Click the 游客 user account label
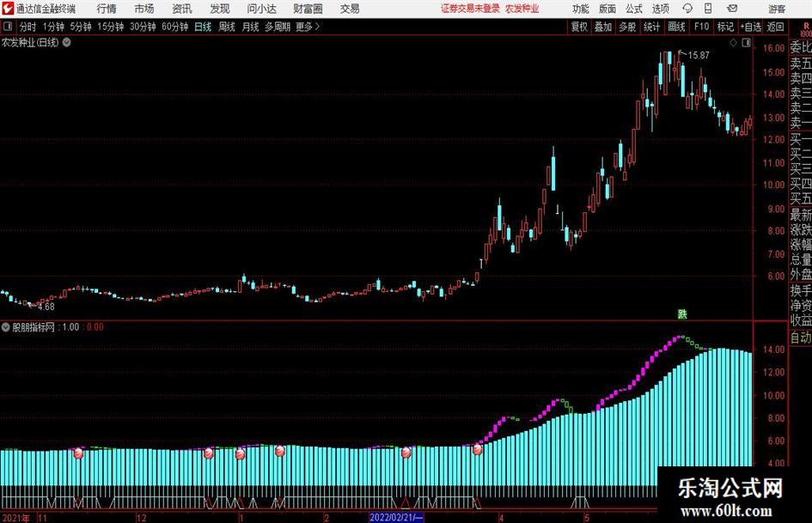This screenshot has height=523, width=812. 776,9
